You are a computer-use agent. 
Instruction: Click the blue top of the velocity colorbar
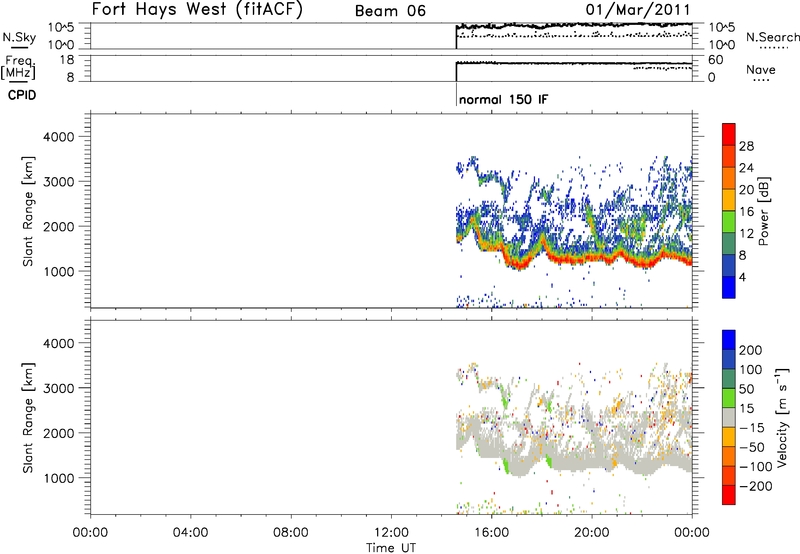click(729, 340)
